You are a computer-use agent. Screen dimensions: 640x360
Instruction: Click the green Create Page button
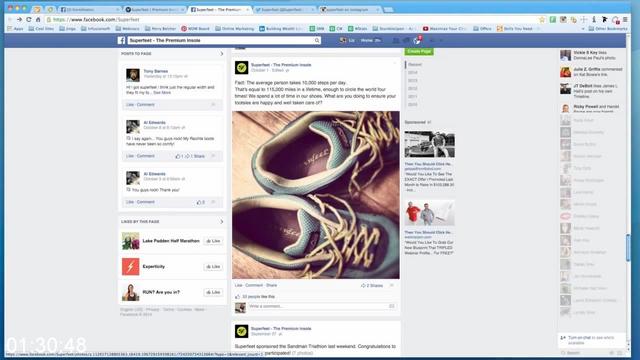[419, 51]
